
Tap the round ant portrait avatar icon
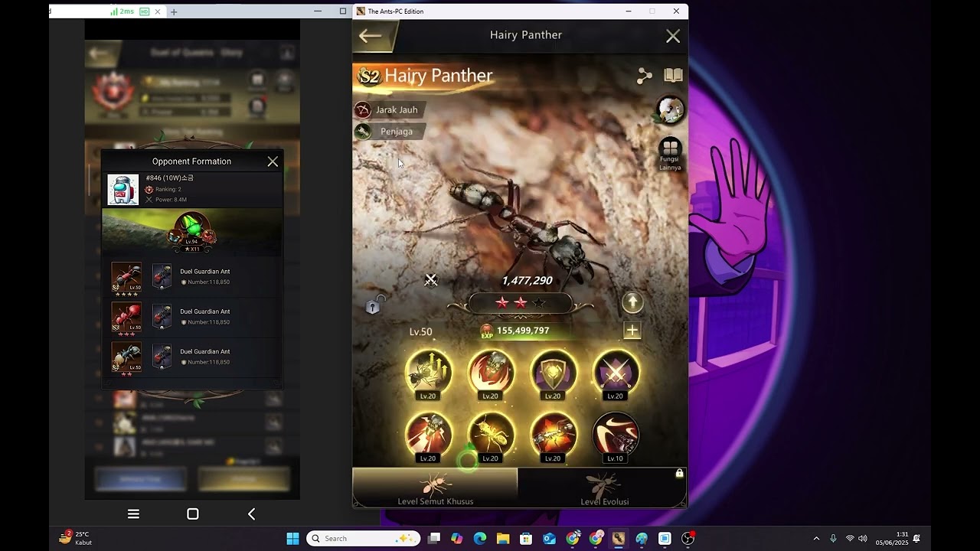[x=671, y=109]
